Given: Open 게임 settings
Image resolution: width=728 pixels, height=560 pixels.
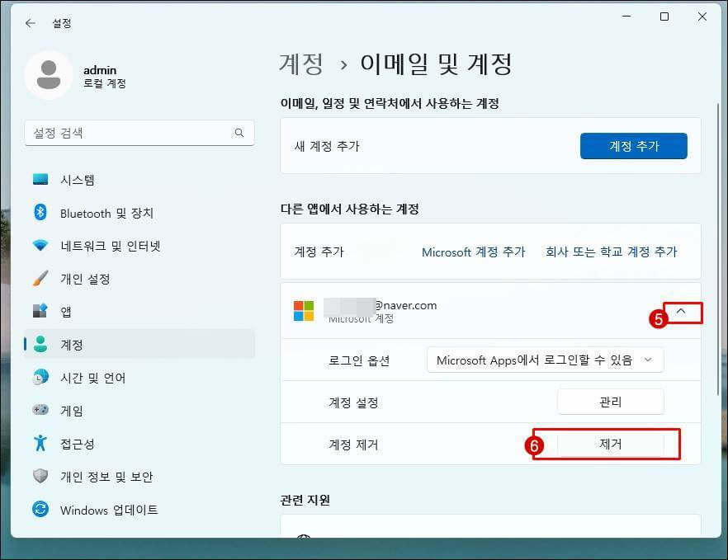Looking at the screenshot, I should [x=139, y=411].
